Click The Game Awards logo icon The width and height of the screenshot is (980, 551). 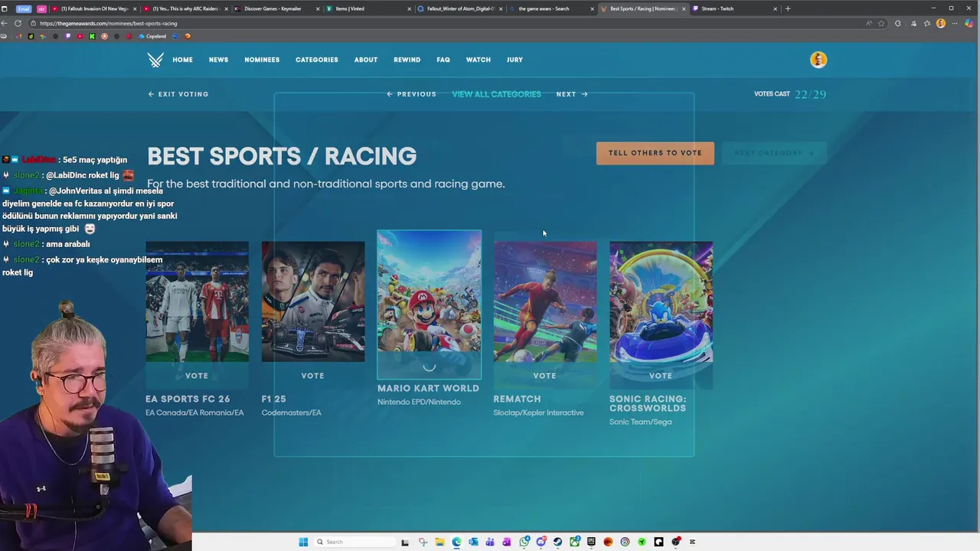155,60
